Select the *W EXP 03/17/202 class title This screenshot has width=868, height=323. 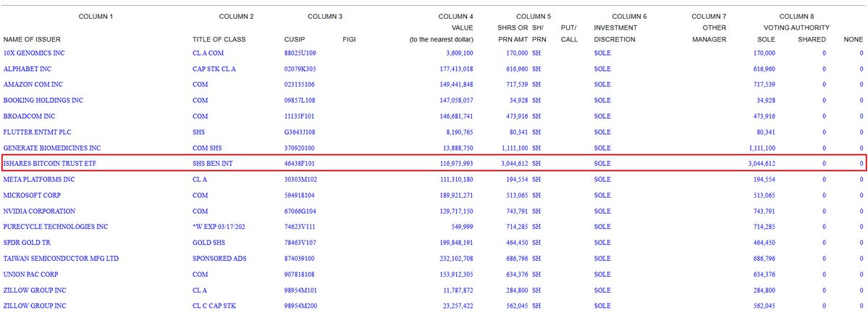(x=218, y=227)
